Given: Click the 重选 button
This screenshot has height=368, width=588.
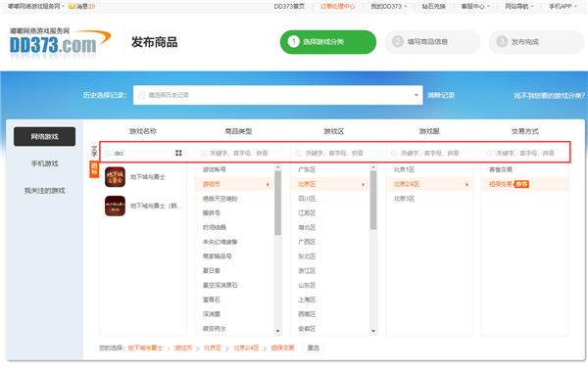Looking at the screenshot, I should point(314,347).
